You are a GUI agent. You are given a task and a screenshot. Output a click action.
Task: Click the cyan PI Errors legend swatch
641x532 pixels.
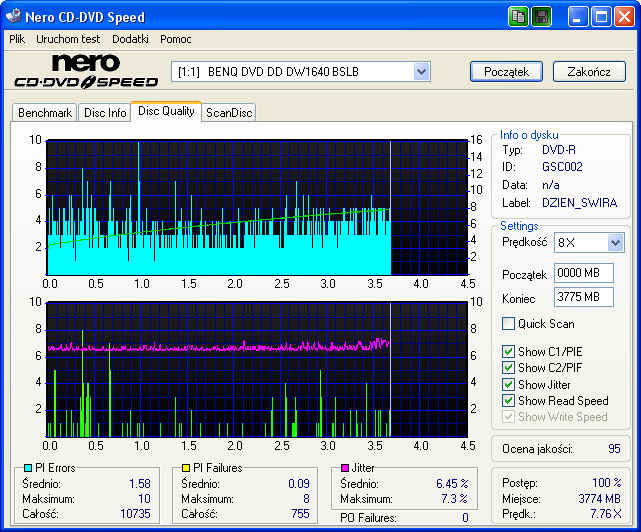point(28,468)
